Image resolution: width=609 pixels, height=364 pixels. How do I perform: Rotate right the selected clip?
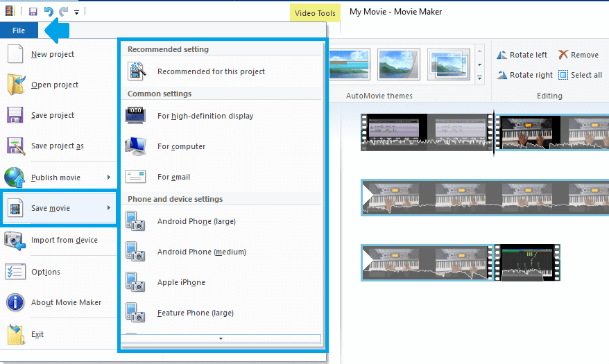coord(524,75)
